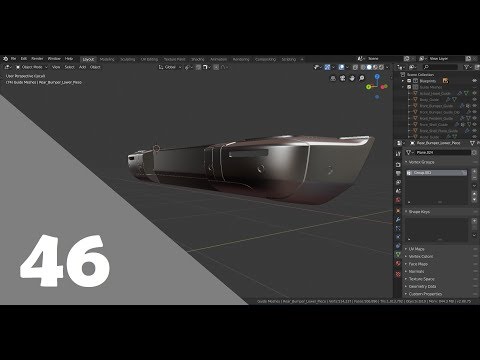Expand the Geometry Data panel
Viewport: 480px width, 360px height.
click(422, 286)
